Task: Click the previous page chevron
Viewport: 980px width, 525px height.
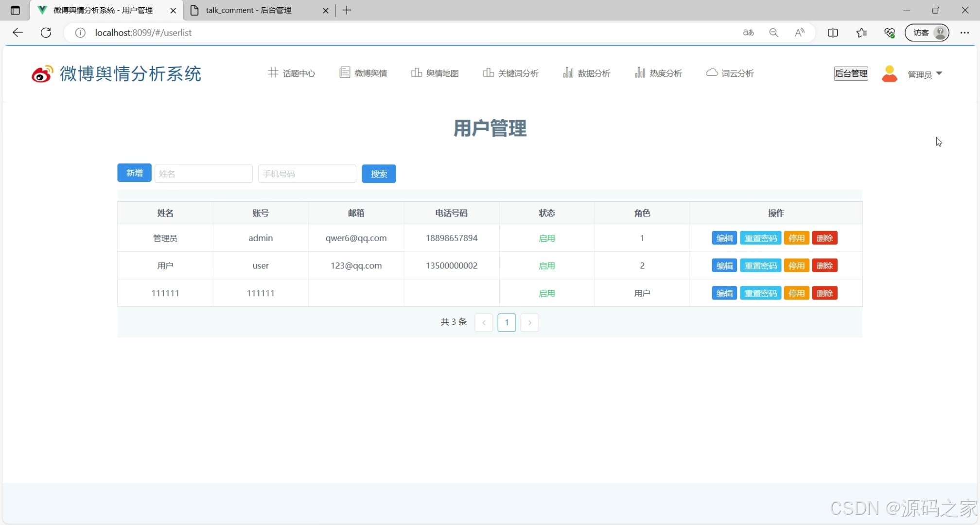Action: click(x=484, y=322)
